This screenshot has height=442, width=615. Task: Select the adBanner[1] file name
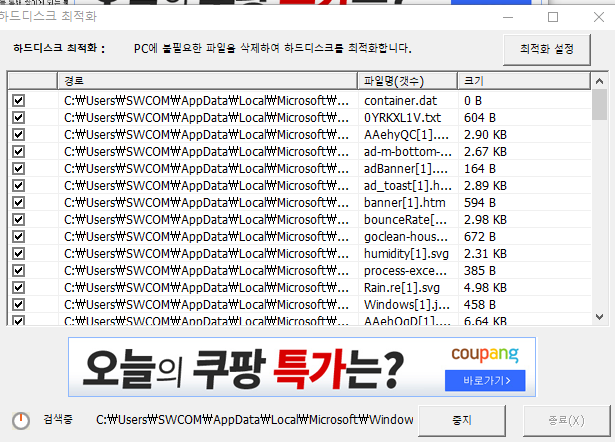tap(406, 169)
